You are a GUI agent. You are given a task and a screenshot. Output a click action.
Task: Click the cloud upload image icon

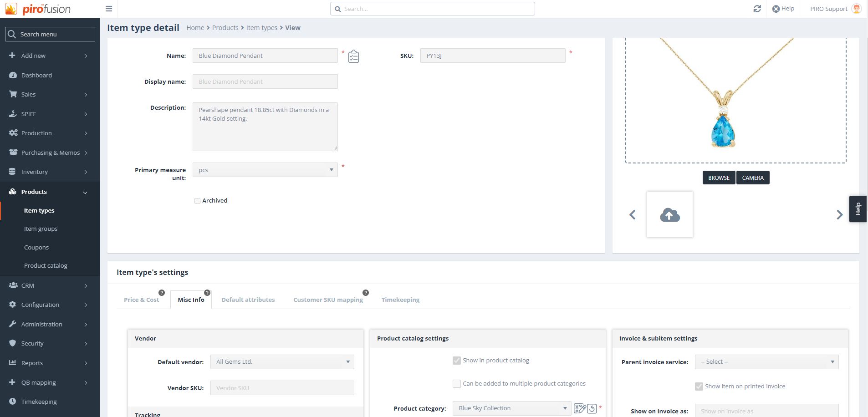click(669, 214)
